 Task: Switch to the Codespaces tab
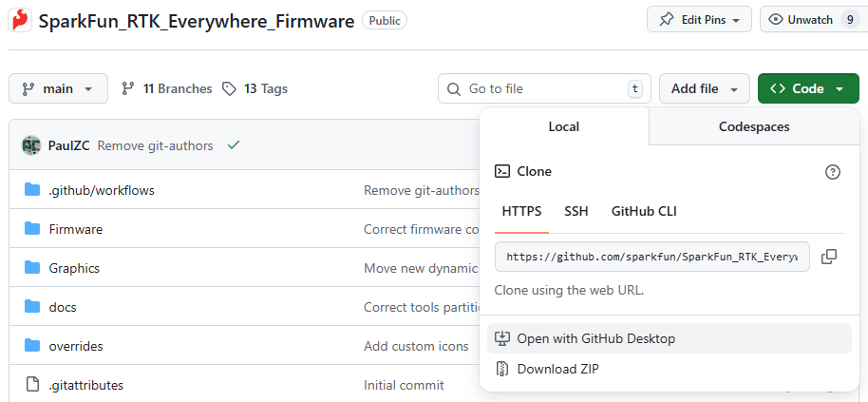point(754,126)
